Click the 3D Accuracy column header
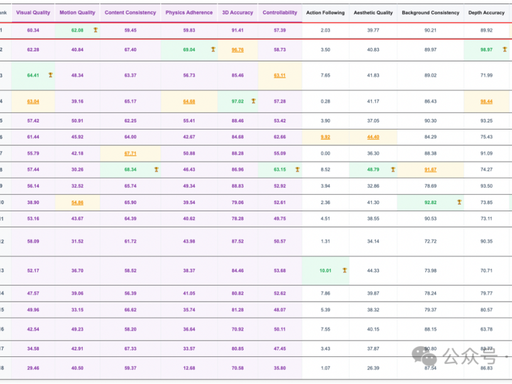Screen dimensions: 512x384 (238, 13)
